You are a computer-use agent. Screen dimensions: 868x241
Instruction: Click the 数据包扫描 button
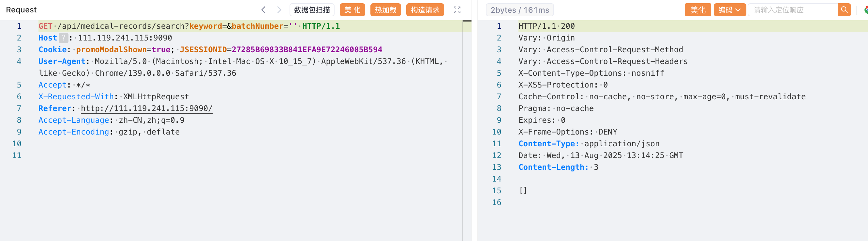(312, 10)
